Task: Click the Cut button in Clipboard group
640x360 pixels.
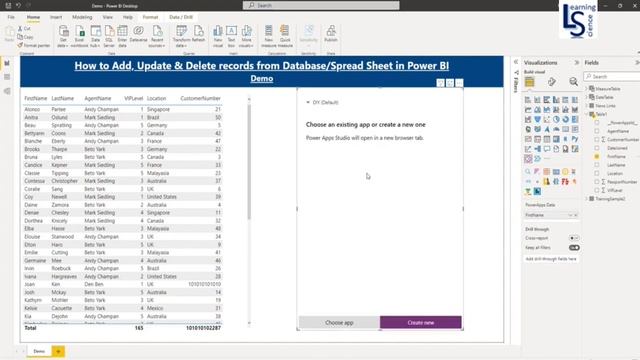Action: click(24, 29)
